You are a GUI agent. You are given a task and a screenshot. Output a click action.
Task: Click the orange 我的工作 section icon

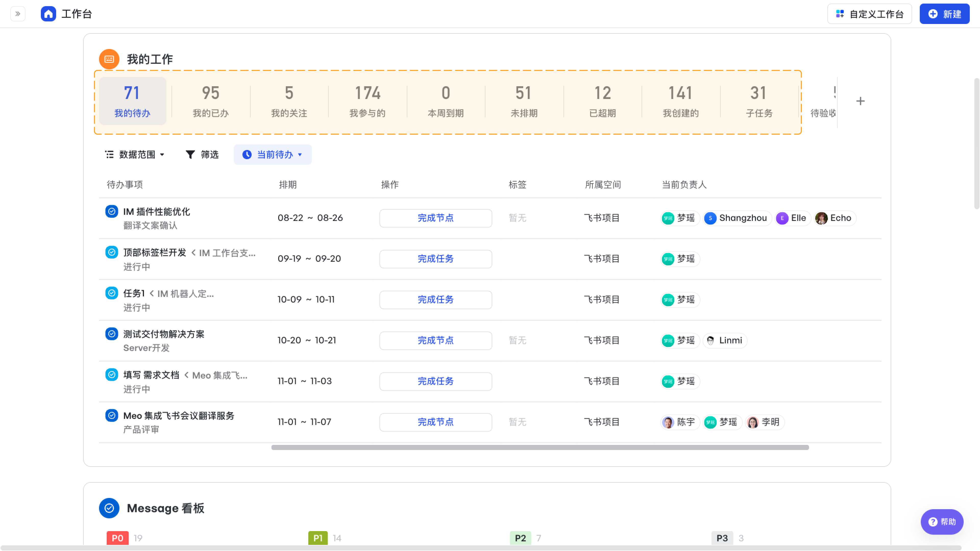[109, 59]
